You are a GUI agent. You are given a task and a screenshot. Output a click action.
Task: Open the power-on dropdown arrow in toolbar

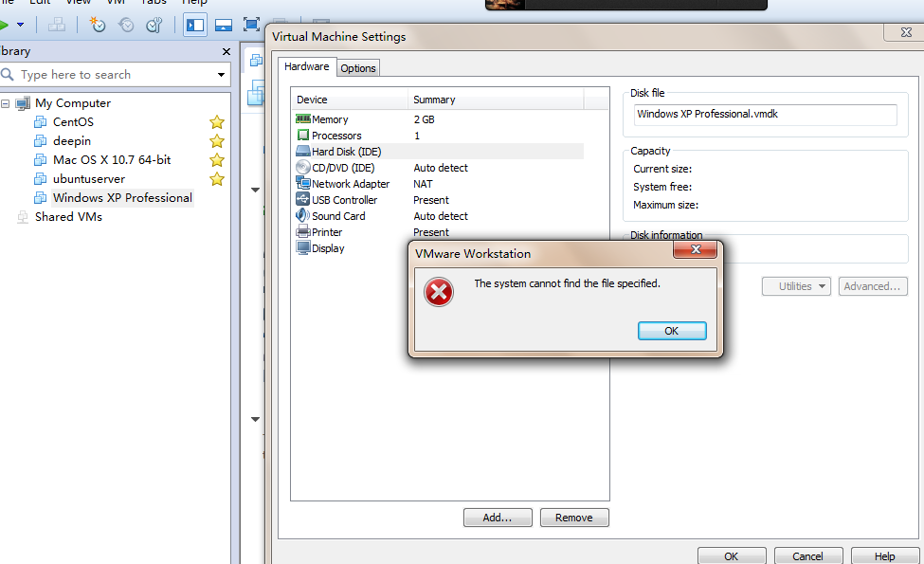(x=21, y=25)
